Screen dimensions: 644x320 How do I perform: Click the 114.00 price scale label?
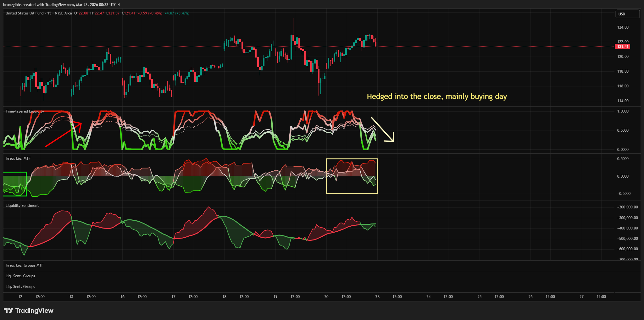(623, 101)
